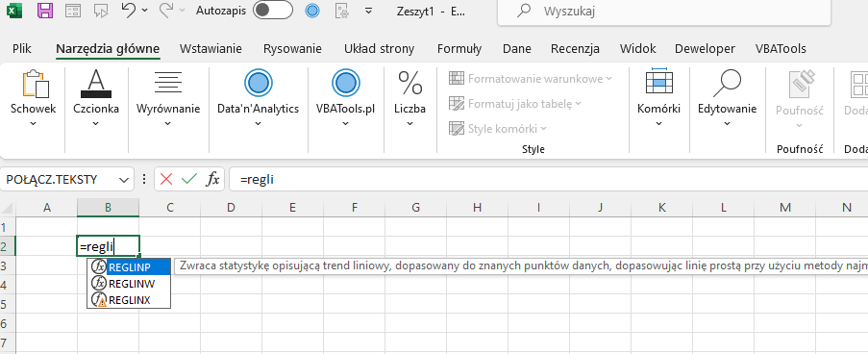Select row 6 header
The image size is (868, 354).
point(8,322)
